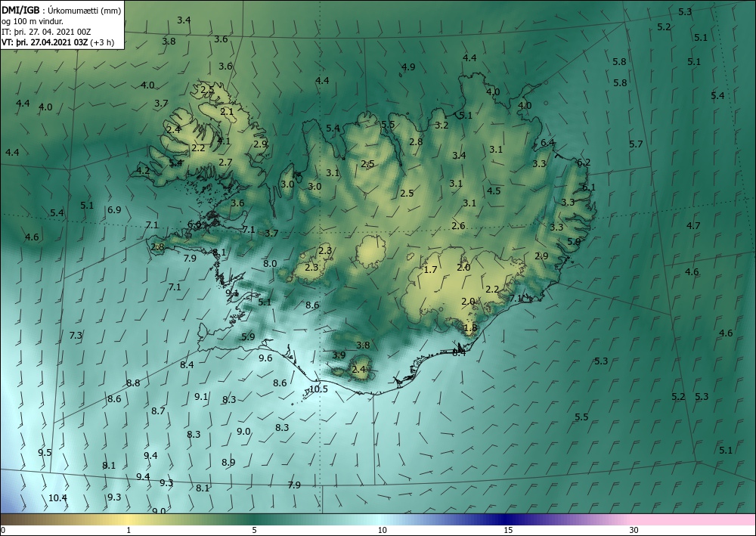Image resolution: width=756 pixels, height=536 pixels.
Task: Click the 4.2 value at the Westfjords tip
Action: (143, 170)
